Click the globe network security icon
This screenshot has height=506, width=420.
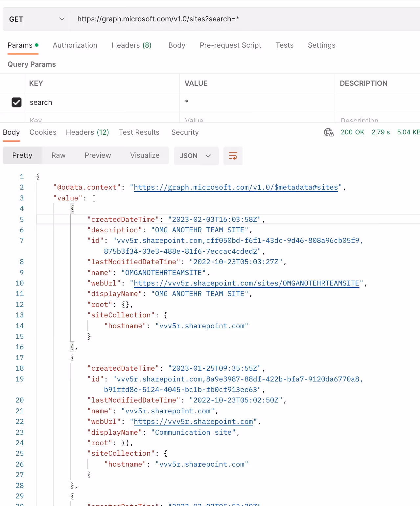(x=329, y=132)
